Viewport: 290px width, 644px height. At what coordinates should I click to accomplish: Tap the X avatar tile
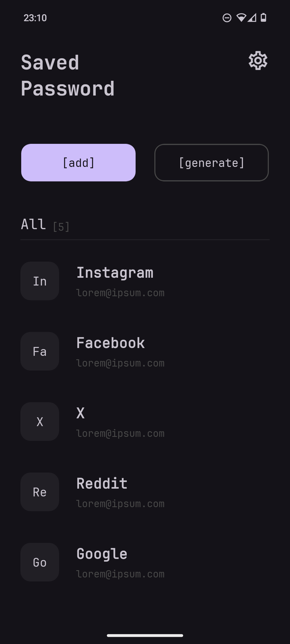[x=40, y=422]
